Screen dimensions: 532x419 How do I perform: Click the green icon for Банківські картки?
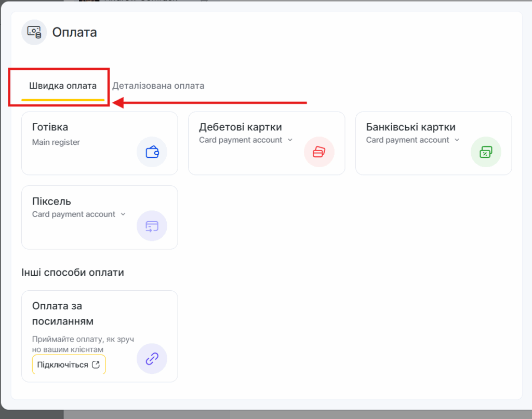point(486,152)
